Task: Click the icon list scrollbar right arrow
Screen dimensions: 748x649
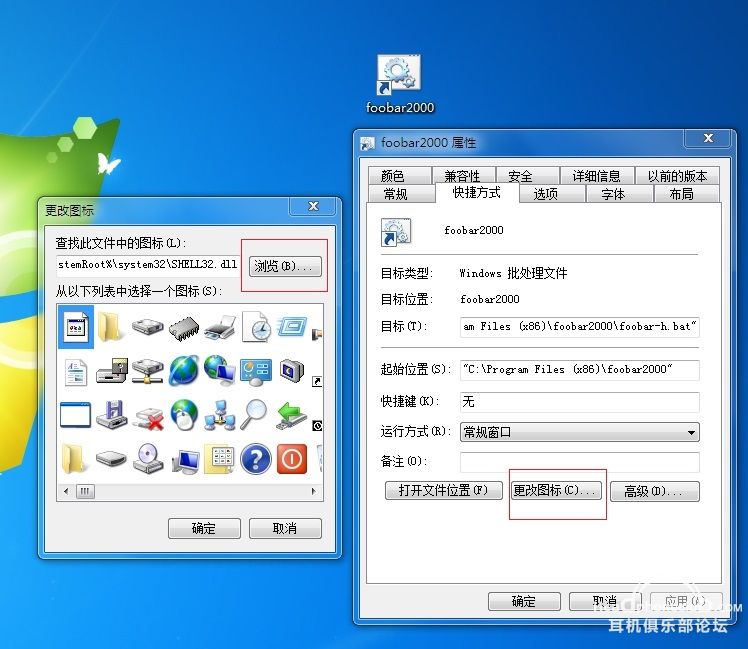Action: coord(313,491)
